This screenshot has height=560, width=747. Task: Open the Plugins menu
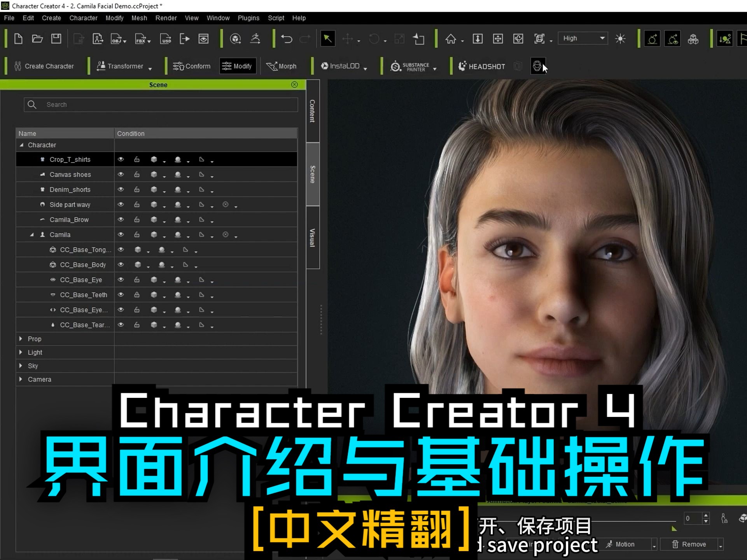248,18
